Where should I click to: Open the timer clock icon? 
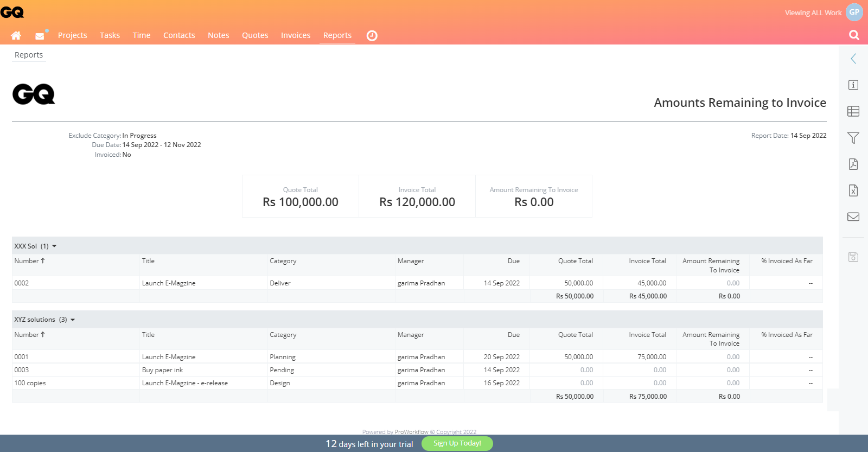click(372, 35)
